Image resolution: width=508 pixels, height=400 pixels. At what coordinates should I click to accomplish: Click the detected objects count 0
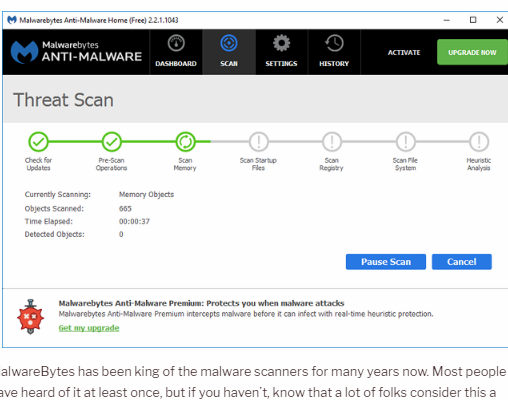coord(121,234)
